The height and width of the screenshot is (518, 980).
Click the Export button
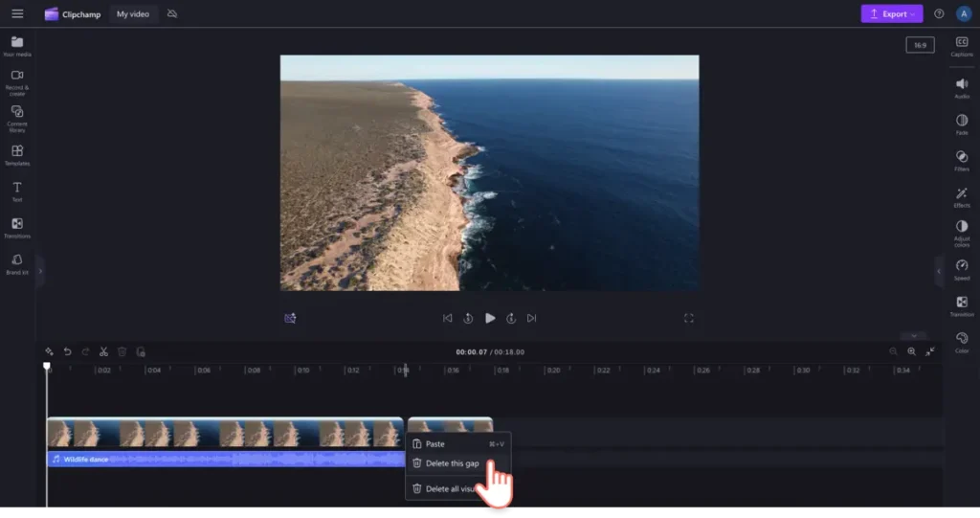tap(891, 13)
